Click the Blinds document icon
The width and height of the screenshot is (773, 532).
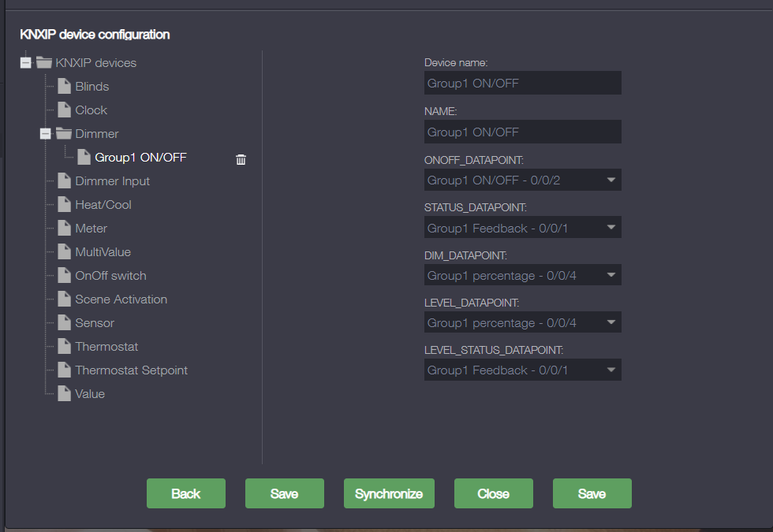[64, 87]
